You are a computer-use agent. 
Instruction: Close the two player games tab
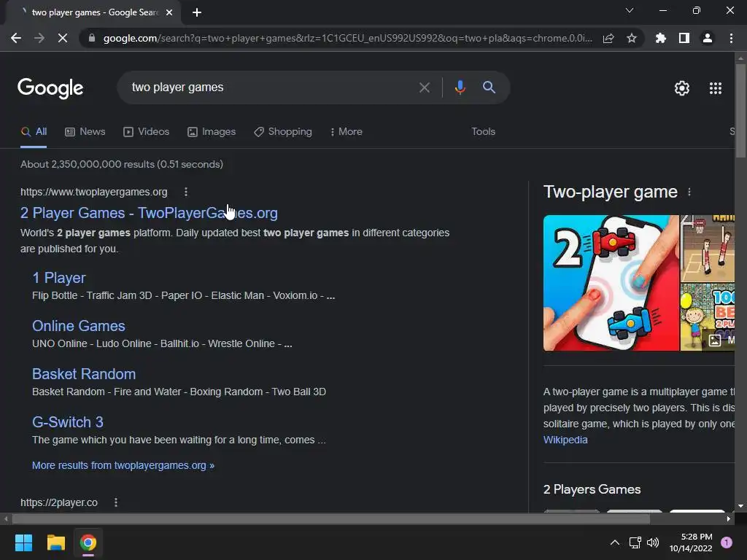click(x=169, y=12)
